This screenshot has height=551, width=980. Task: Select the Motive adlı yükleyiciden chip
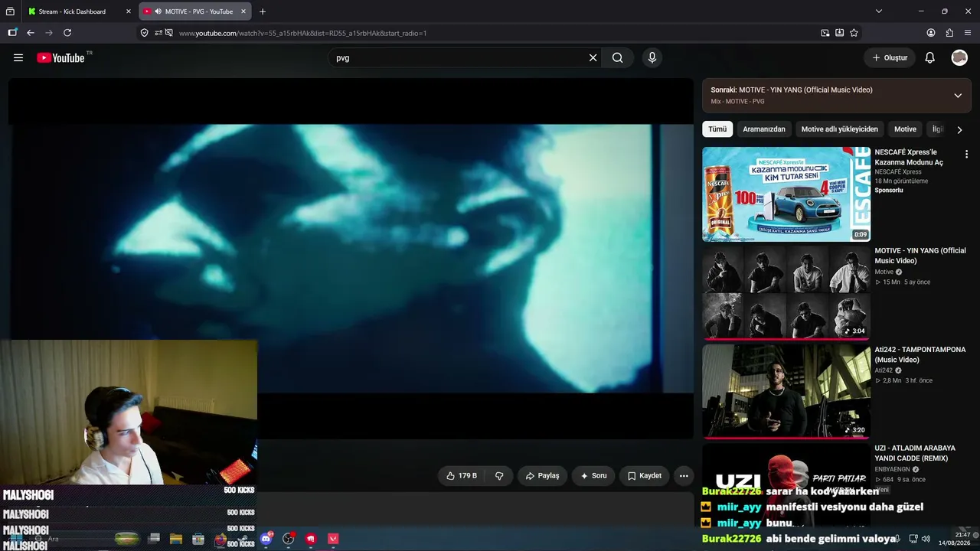[840, 129]
